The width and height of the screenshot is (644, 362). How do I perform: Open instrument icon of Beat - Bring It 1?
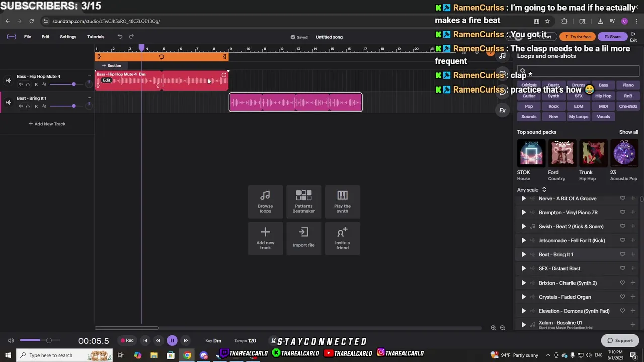coord(8,102)
